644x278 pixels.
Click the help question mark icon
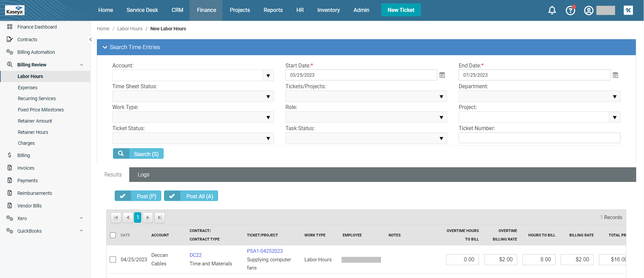(x=570, y=11)
